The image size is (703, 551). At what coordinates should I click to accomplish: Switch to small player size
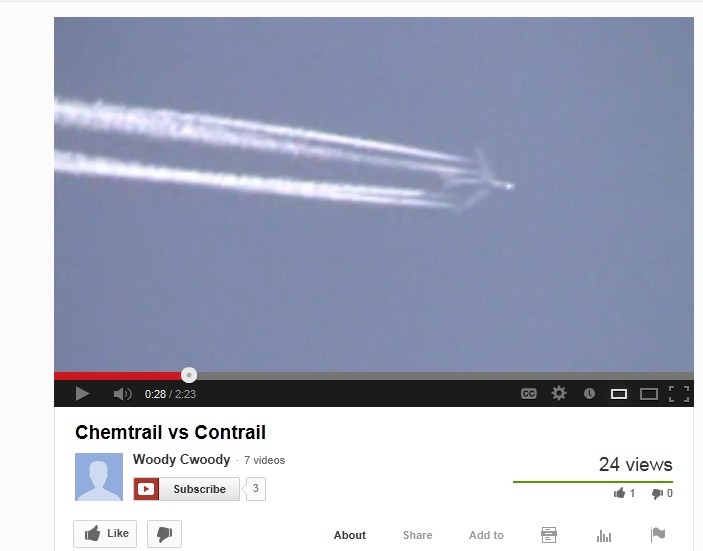pyautogui.click(x=619, y=394)
